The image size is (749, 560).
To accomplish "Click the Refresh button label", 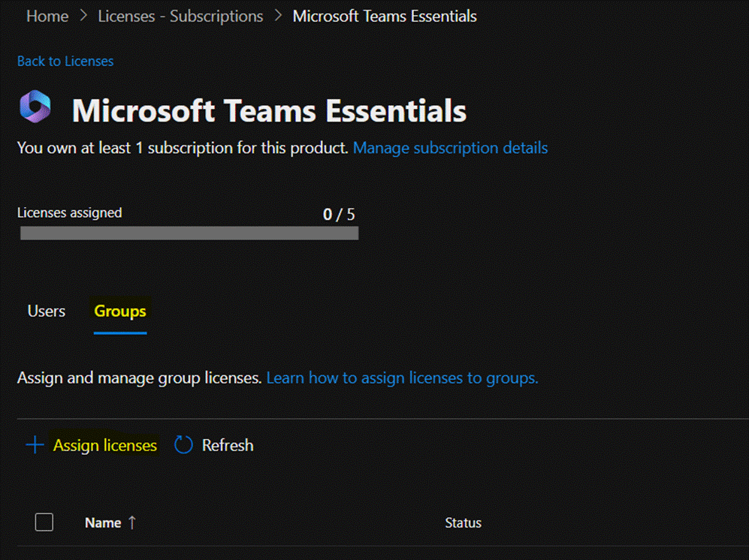I will pos(228,445).
